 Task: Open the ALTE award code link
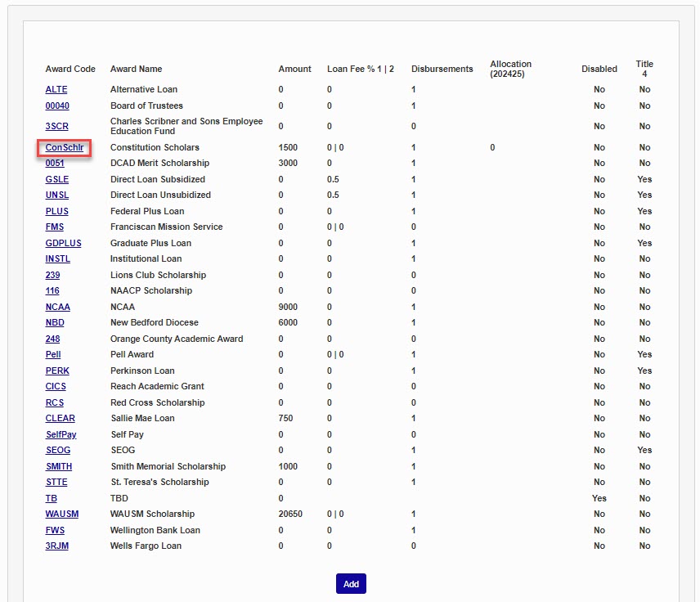click(x=56, y=90)
